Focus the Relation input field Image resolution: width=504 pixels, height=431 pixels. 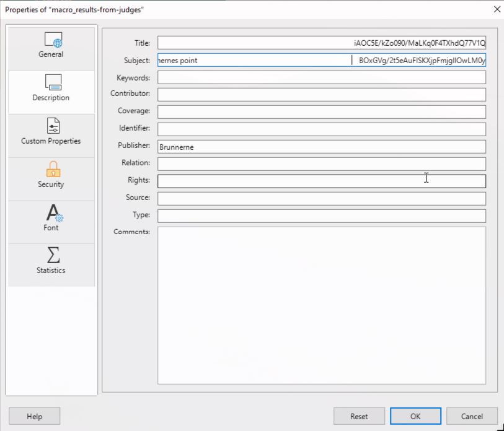[321, 164]
